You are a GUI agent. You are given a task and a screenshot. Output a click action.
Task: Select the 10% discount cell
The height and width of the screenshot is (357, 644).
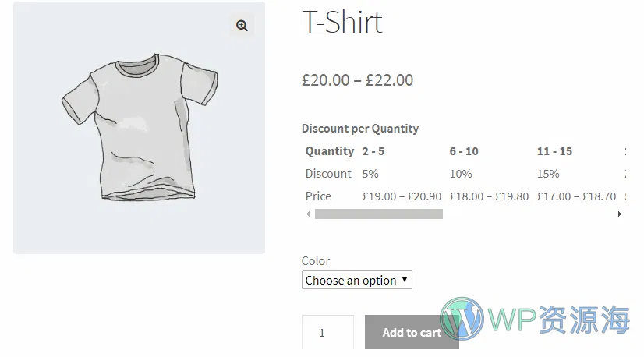click(x=461, y=174)
